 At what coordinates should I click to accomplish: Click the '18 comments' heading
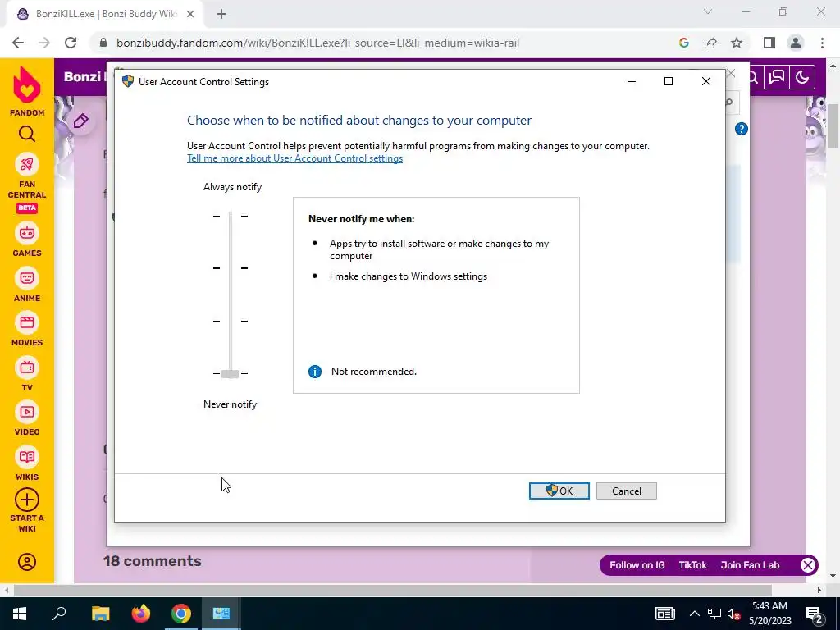152,561
